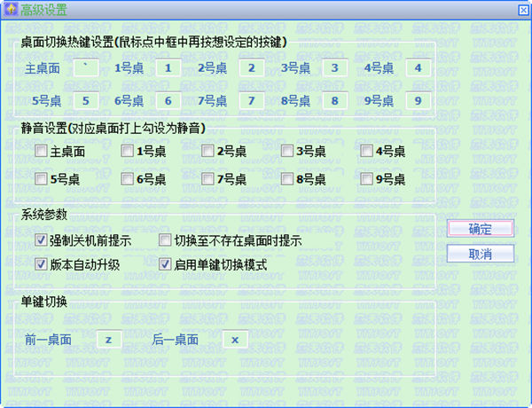
Task: Click the 系统参数 group label
Action: (44, 215)
